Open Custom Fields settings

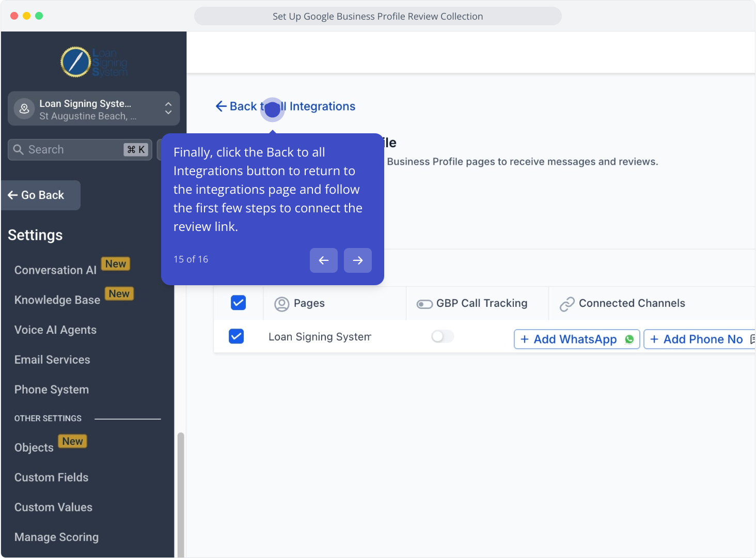pyautogui.click(x=52, y=478)
